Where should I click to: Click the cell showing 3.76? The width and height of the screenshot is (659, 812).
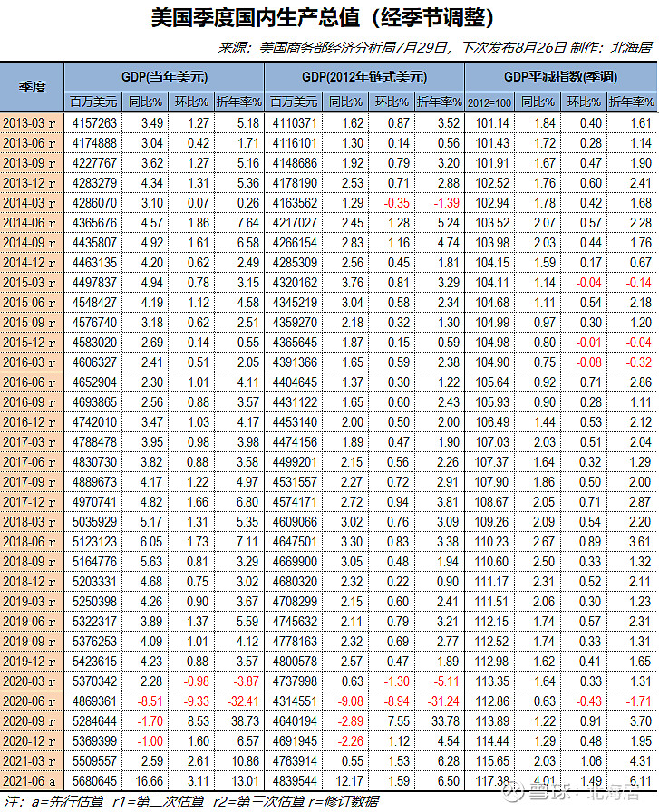353,283
